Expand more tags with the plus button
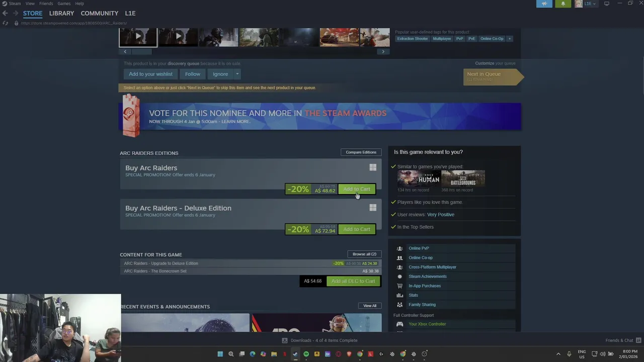 [x=509, y=39]
